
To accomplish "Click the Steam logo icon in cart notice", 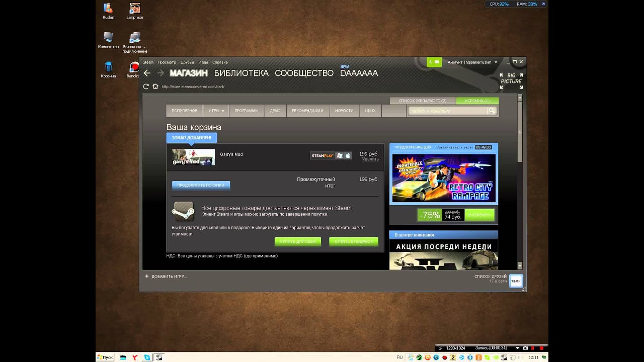I will click(x=183, y=211).
